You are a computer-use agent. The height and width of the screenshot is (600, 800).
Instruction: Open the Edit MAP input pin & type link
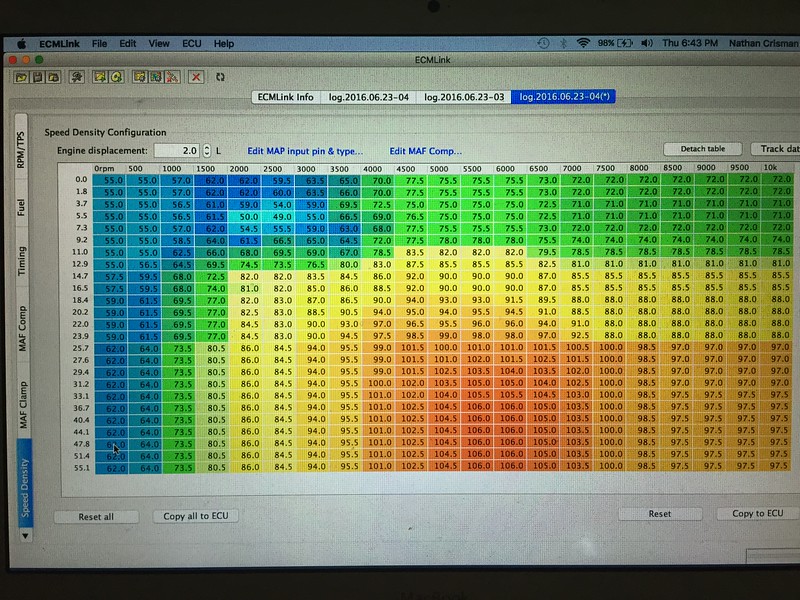point(305,151)
